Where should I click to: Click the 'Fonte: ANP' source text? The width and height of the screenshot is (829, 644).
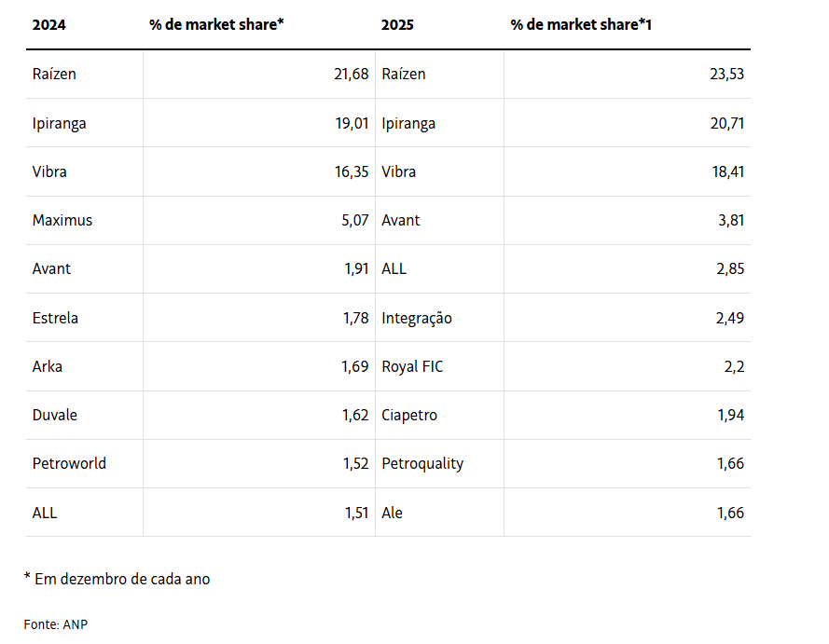pos(55,624)
